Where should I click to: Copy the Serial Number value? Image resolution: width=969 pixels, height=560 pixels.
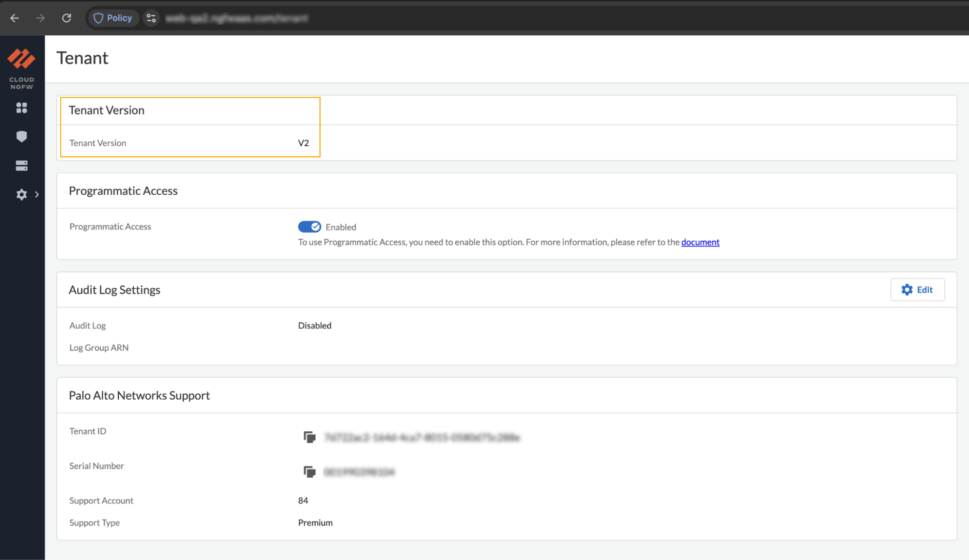(309, 472)
